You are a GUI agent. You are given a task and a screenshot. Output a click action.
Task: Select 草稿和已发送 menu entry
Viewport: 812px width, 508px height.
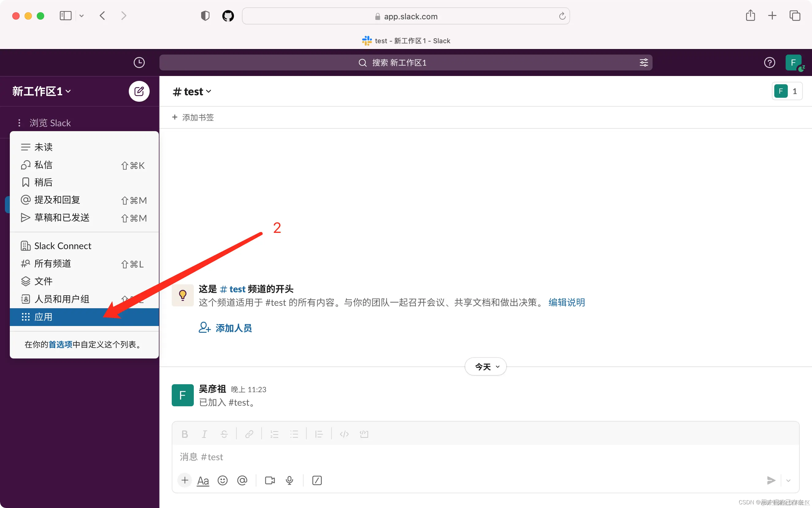click(84, 218)
